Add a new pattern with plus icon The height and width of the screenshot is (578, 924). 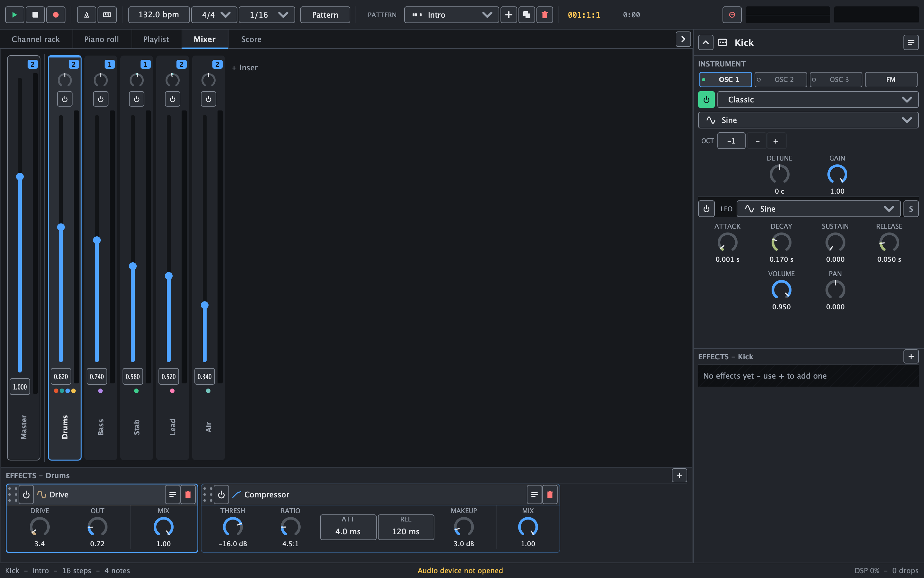pyautogui.click(x=509, y=15)
